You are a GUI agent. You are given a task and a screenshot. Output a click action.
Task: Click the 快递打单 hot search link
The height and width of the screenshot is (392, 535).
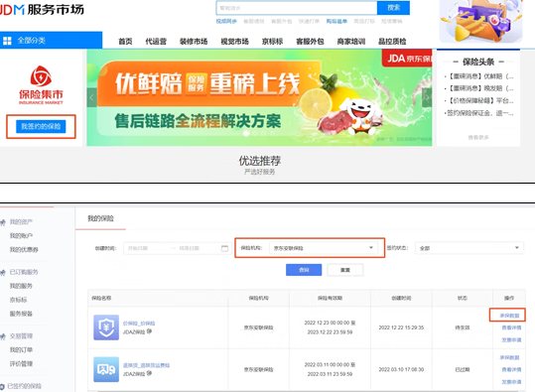309,21
